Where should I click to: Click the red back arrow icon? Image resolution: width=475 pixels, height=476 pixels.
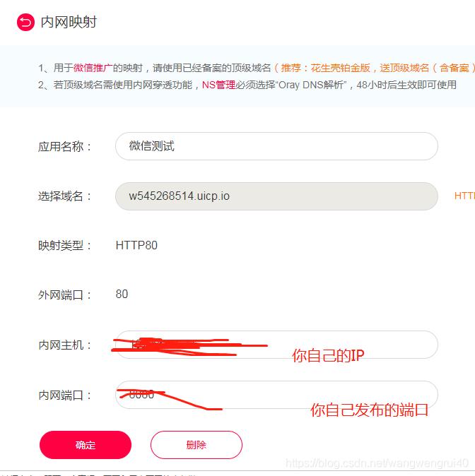pyautogui.click(x=25, y=23)
